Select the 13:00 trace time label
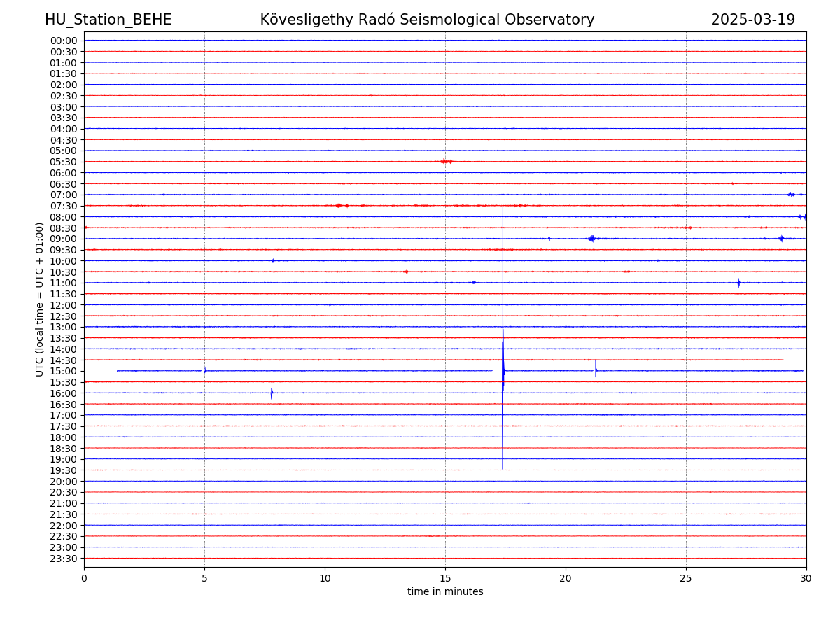 [64, 327]
